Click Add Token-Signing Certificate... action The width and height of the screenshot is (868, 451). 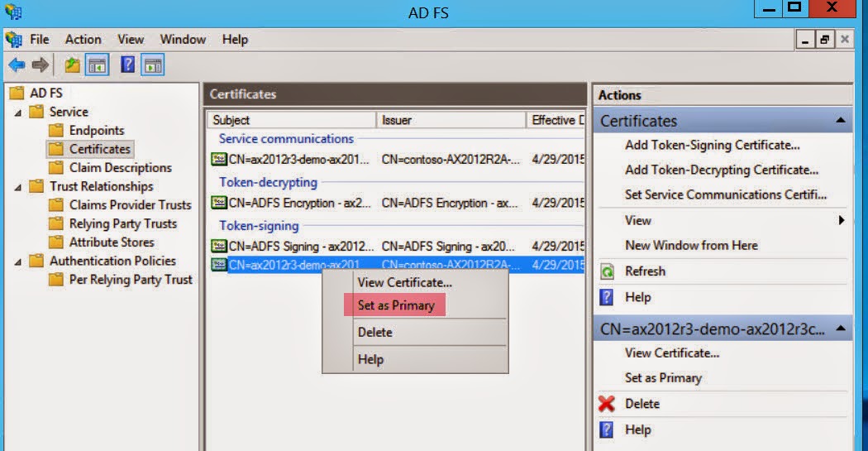coord(712,145)
